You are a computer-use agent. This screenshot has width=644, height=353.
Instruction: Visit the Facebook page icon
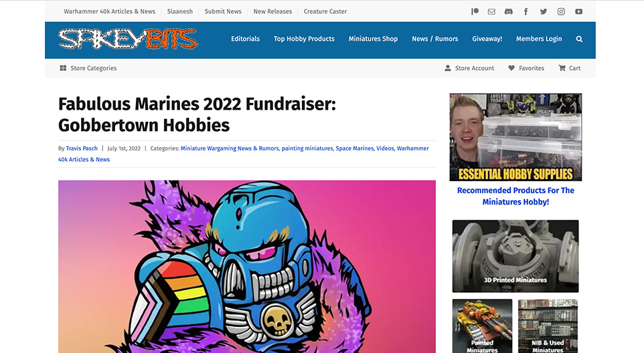point(526,11)
